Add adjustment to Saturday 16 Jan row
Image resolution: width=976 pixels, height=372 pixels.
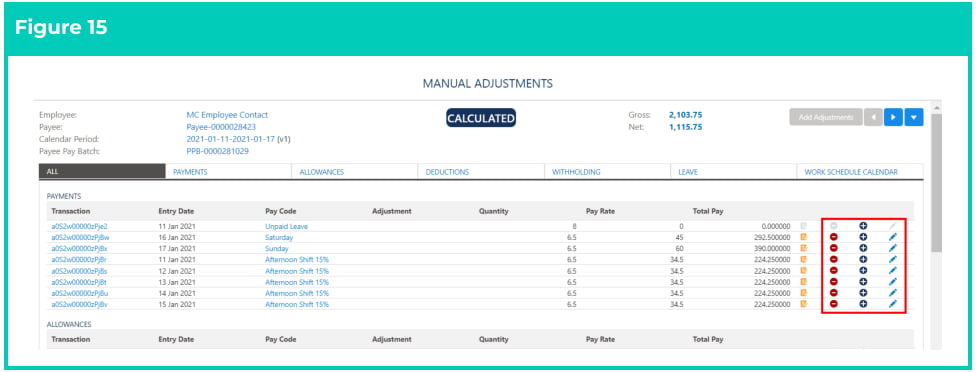(863, 238)
